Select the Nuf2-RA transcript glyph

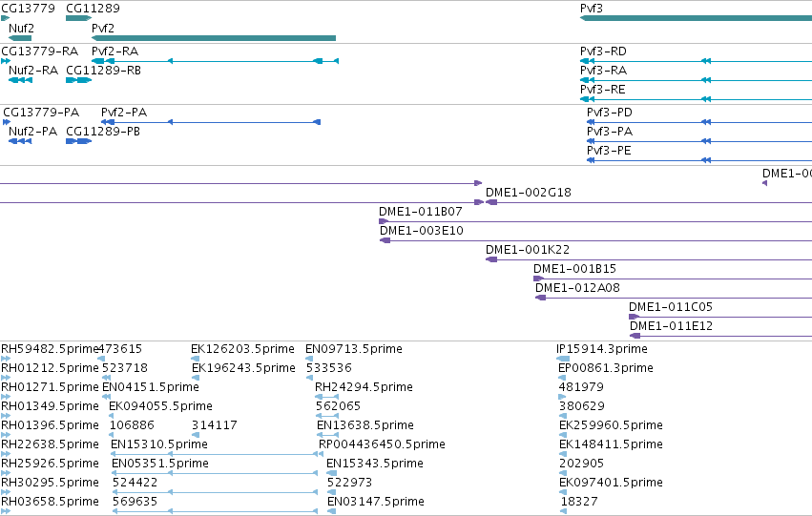pyautogui.click(x=20, y=80)
